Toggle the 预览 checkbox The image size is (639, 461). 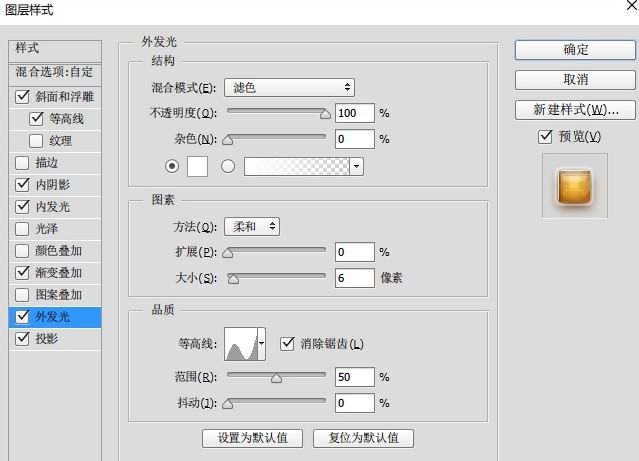click(x=545, y=137)
